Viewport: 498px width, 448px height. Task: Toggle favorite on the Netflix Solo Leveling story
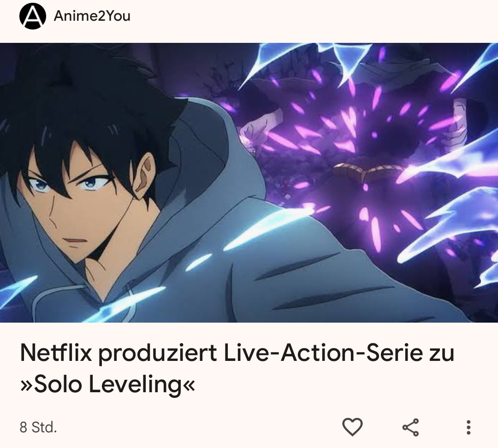tap(352, 427)
